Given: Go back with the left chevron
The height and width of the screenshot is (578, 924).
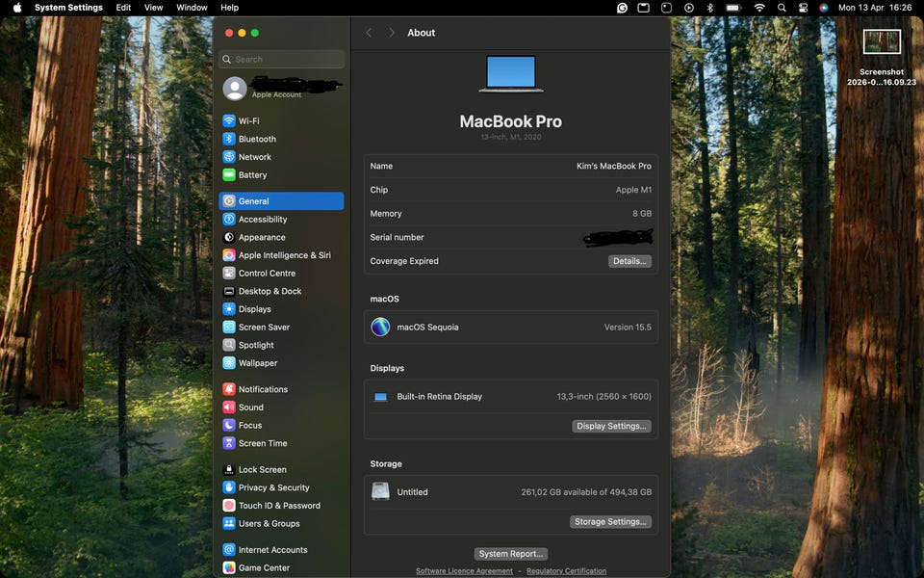Looking at the screenshot, I should click(369, 33).
